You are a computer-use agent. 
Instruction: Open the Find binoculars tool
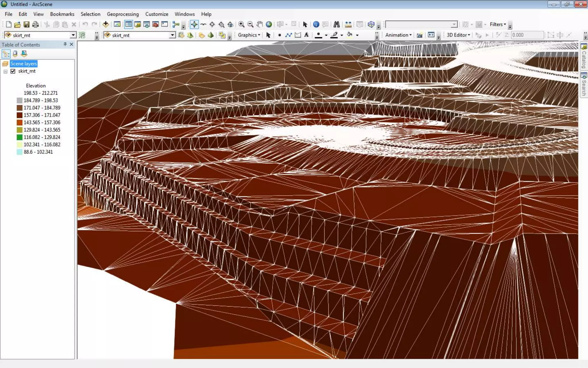pyautogui.click(x=336, y=24)
